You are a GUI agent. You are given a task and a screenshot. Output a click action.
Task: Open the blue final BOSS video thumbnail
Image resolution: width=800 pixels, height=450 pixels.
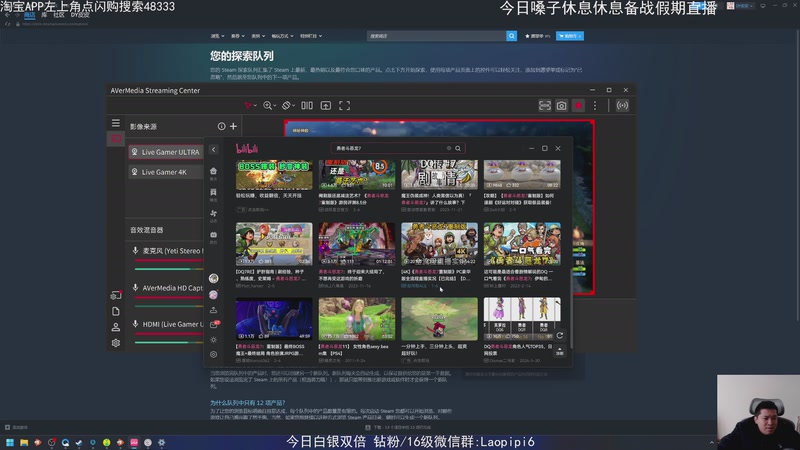click(274, 319)
